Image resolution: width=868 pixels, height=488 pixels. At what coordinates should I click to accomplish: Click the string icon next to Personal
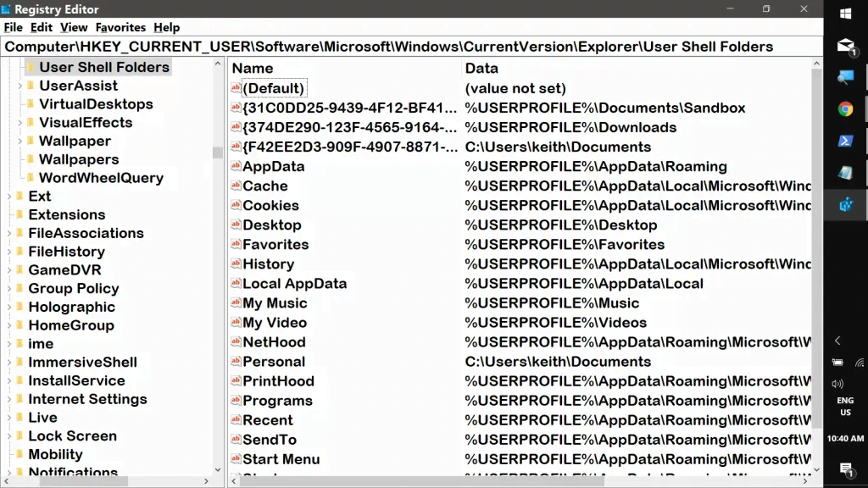tap(236, 362)
